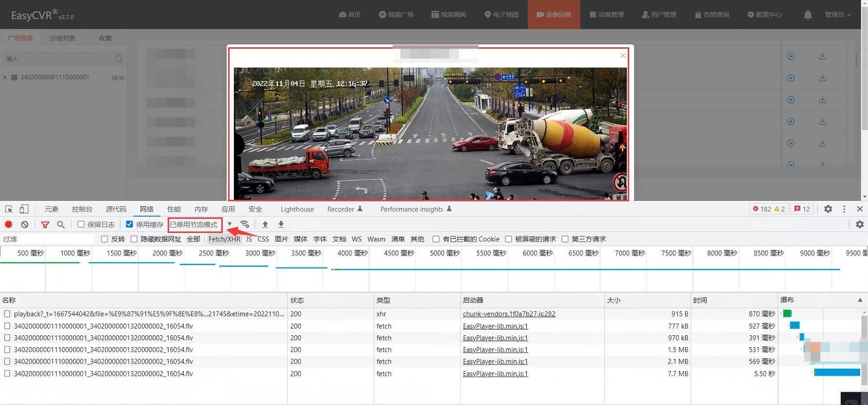868x405 pixels.
Task: Click the playing traffic video frame
Action: point(430,134)
